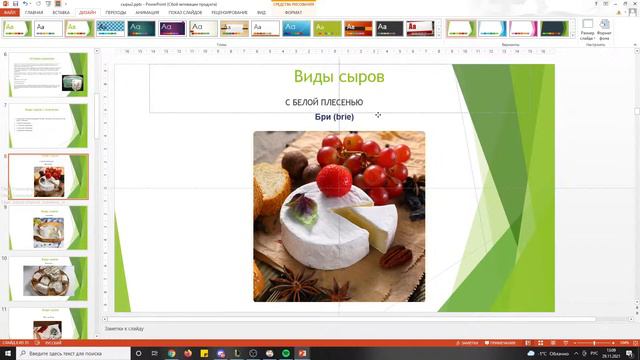Apply the dark teal theme

[x=141, y=29]
